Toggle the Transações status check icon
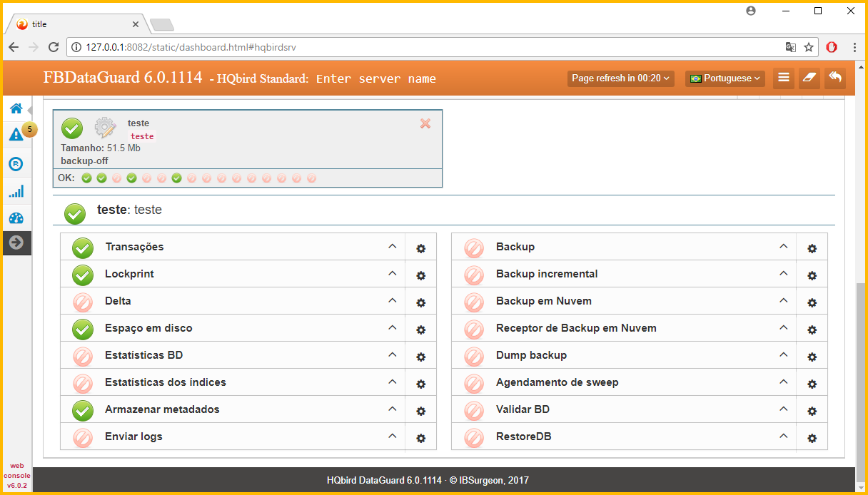 pyautogui.click(x=83, y=248)
